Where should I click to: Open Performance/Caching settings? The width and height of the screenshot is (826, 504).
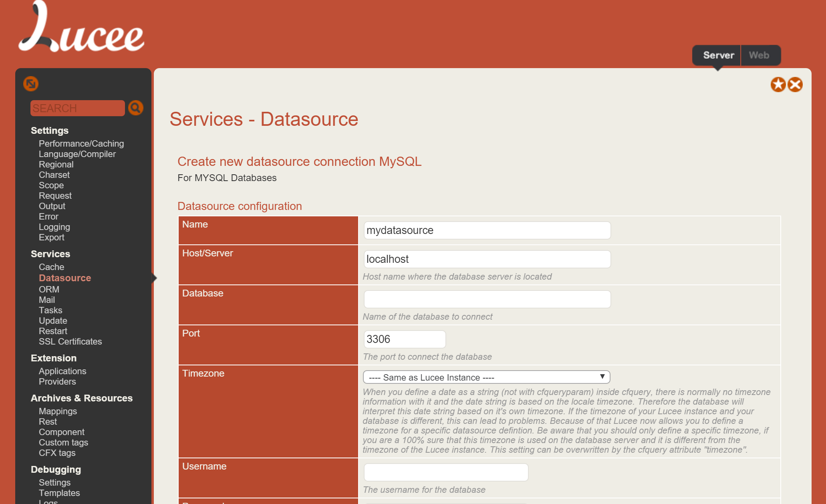click(x=81, y=143)
